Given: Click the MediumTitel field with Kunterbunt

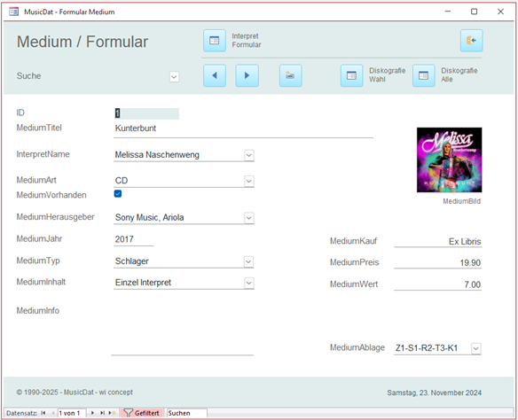Looking at the screenshot, I should coord(243,128).
